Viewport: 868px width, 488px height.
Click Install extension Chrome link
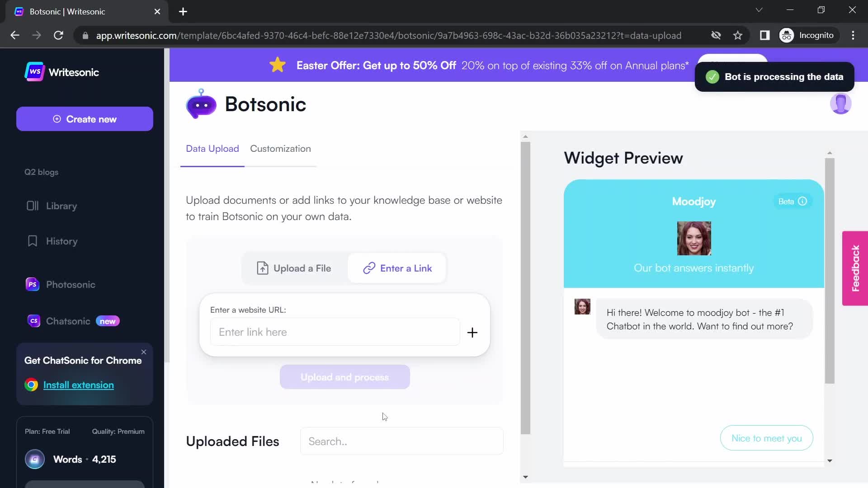click(x=78, y=385)
